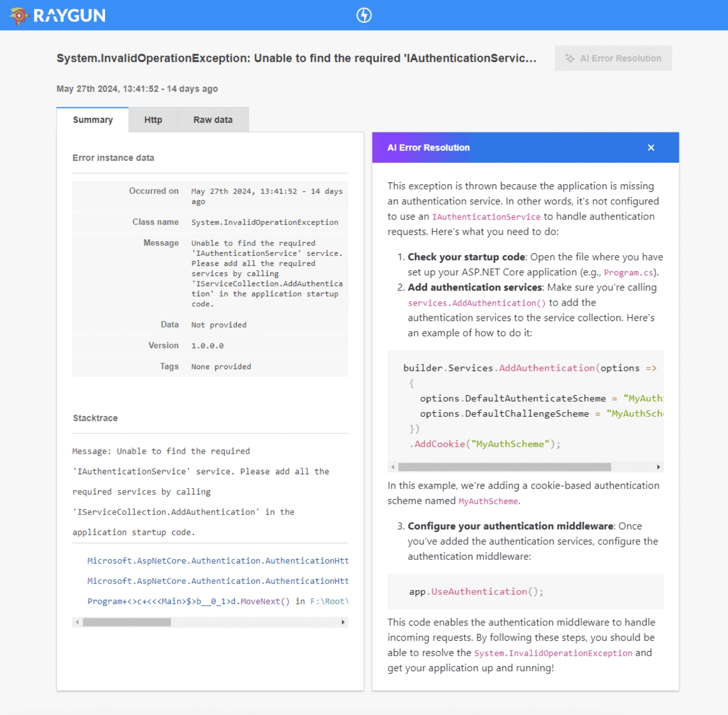Open the Http tab
728x715 pixels.
153,120
